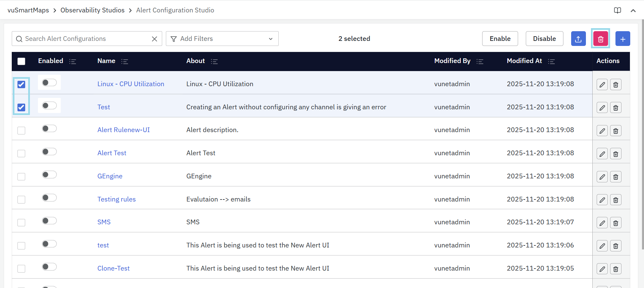
Task: Turn on the Testing rules enabled switch
Action: 49,198
